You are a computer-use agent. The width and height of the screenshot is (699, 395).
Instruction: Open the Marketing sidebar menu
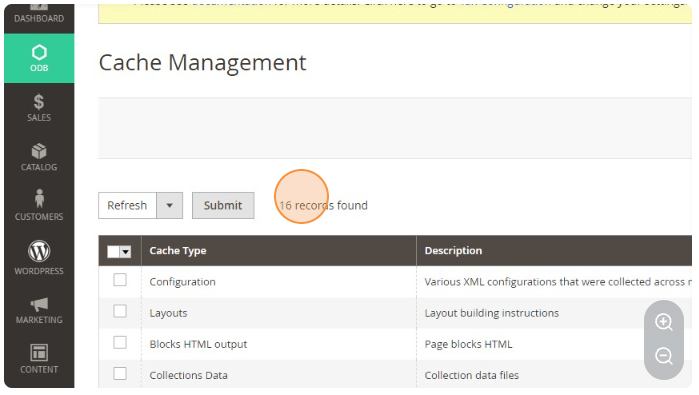pos(39,311)
